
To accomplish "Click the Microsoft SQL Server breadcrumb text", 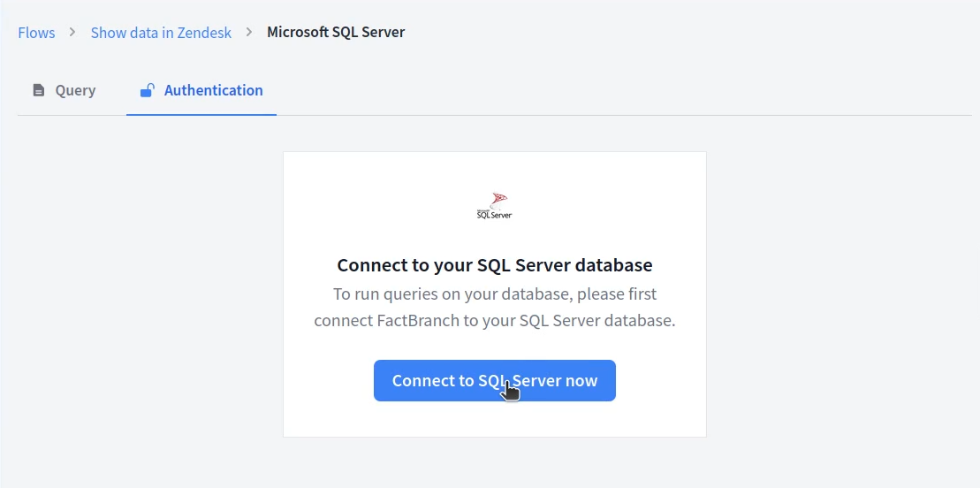I will pyautogui.click(x=336, y=32).
